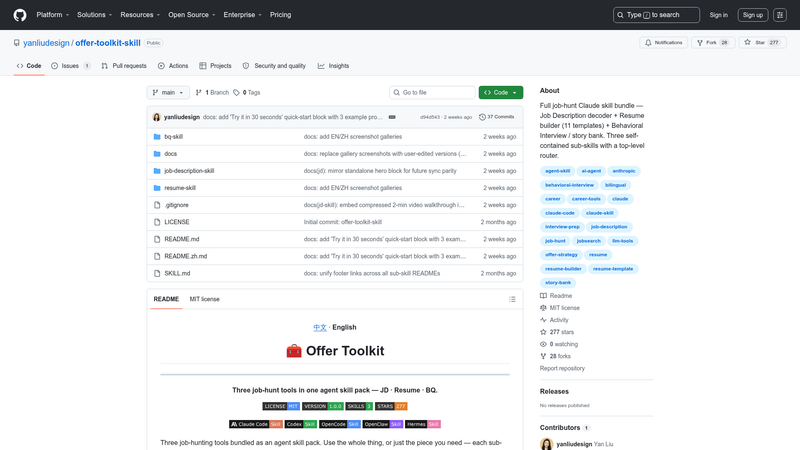Switch README to 中文
Screen dimensions: 800x450
(x=320, y=328)
